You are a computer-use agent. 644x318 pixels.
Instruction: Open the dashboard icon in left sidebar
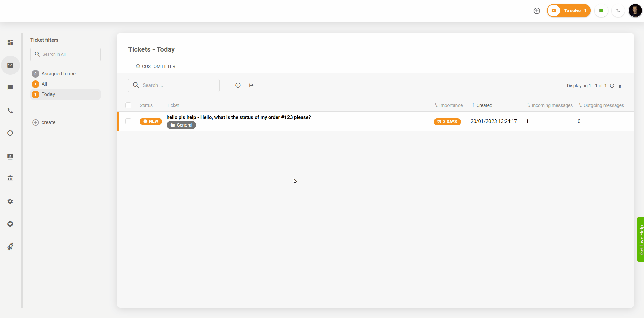pos(10,42)
